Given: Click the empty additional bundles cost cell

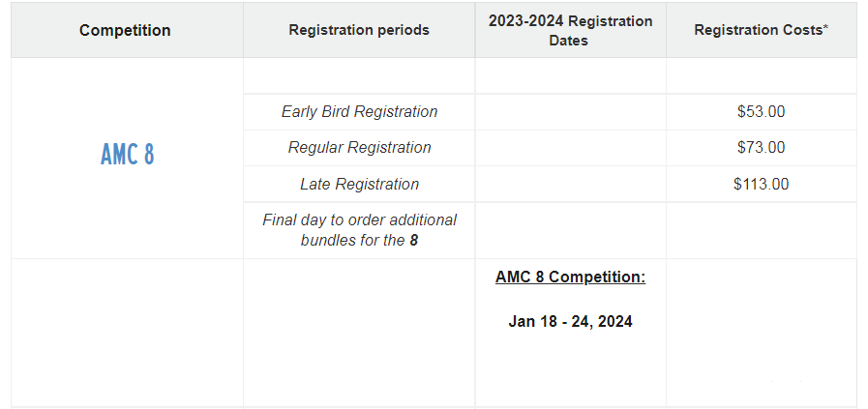Looking at the screenshot, I should pos(762,230).
